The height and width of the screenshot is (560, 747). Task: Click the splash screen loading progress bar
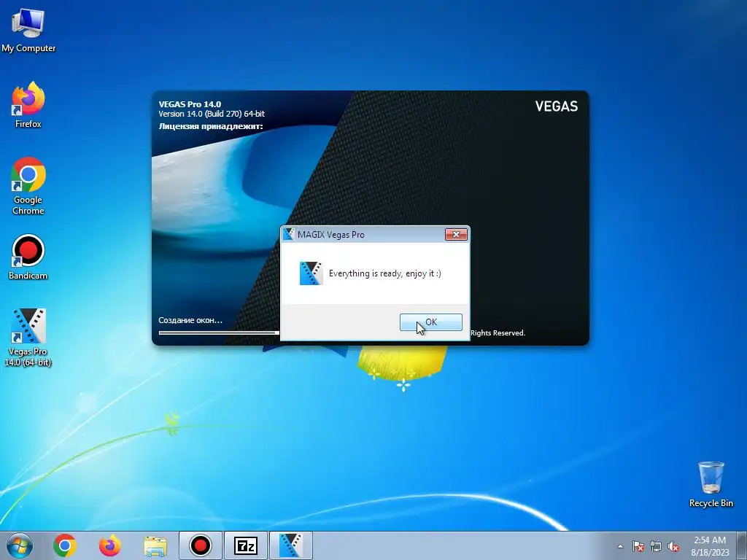pyautogui.click(x=219, y=332)
